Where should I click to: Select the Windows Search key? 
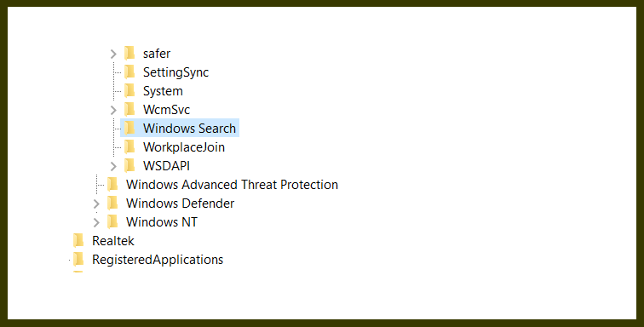[x=189, y=129]
